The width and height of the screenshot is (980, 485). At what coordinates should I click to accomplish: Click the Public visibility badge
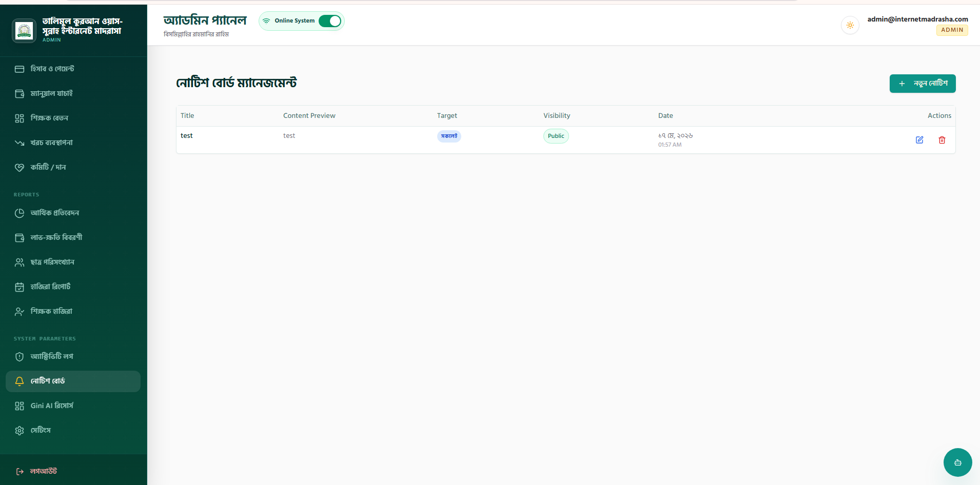[556, 136]
